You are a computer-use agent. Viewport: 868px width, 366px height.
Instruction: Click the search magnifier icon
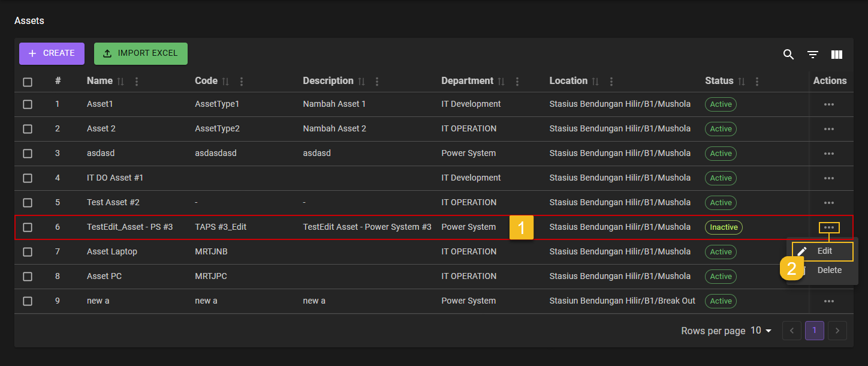[788, 55]
